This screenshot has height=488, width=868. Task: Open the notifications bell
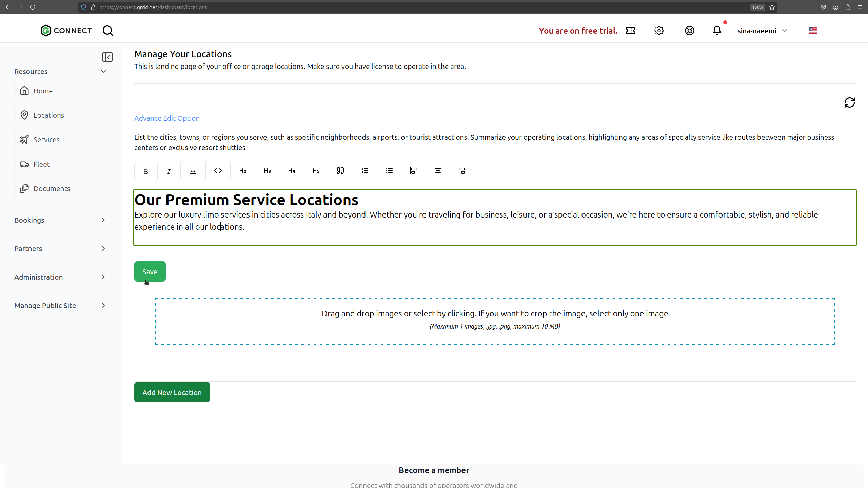(x=717, y=31)
